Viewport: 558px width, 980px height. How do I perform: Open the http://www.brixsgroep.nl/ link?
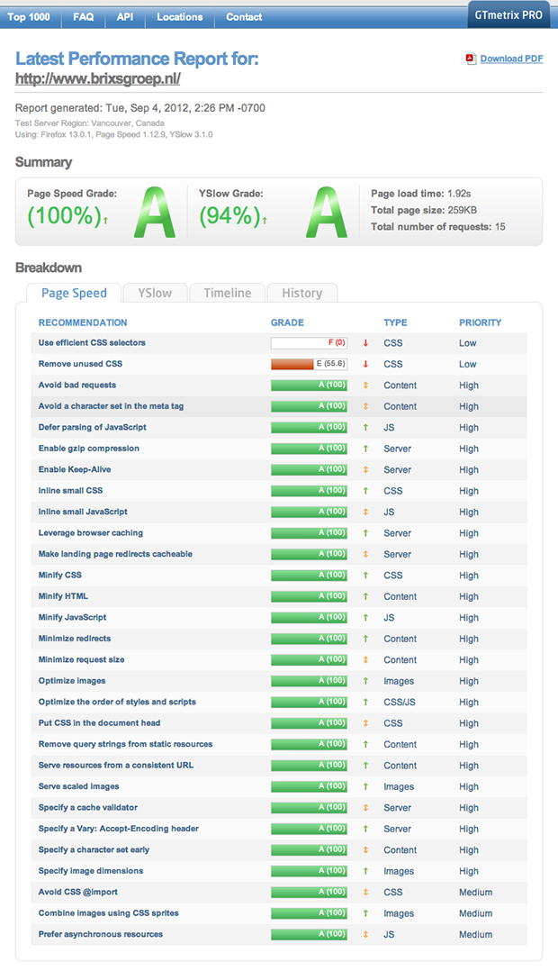[98, 78]
